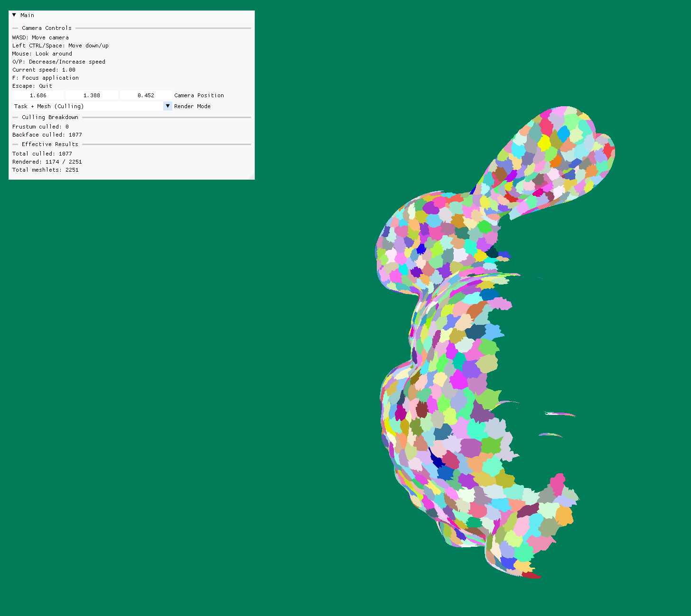The width and height of the screenshot is (691, 616).
Task: Click the 'Render Mode' label
Action: pyautogui.click(x=192, y=106)
